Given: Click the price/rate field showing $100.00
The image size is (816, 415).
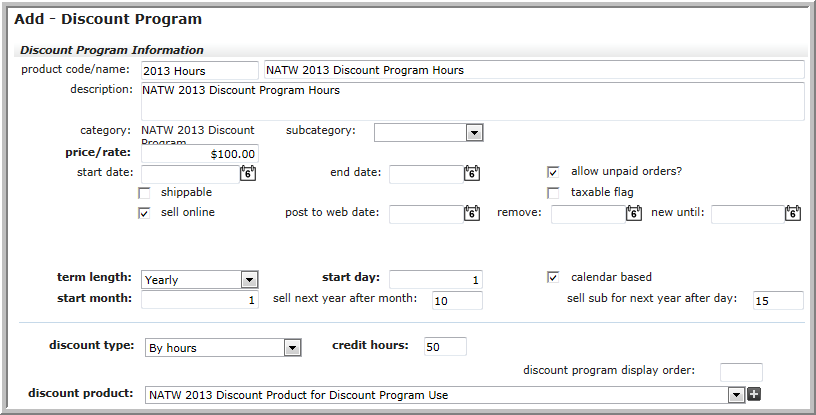Looking at the screenshot, I should [x=200, y=154].
